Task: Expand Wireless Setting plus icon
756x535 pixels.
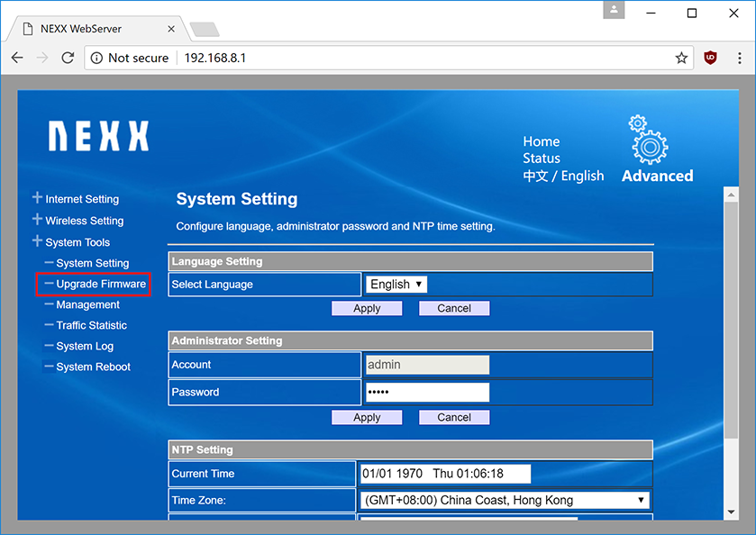Action: point(37,219)
